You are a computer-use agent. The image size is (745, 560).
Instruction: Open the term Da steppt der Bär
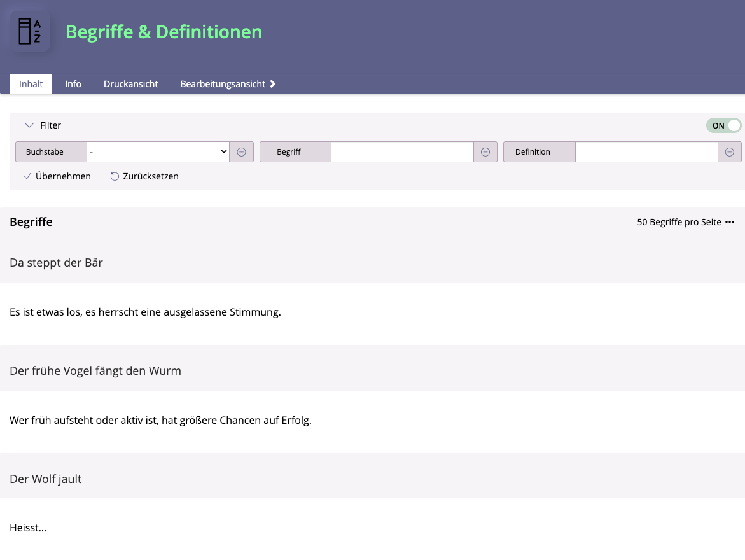pos(56,262)
